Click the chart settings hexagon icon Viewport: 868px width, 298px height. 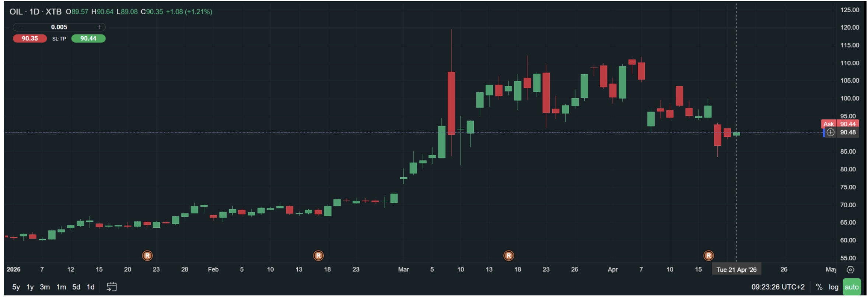(850, 270)
